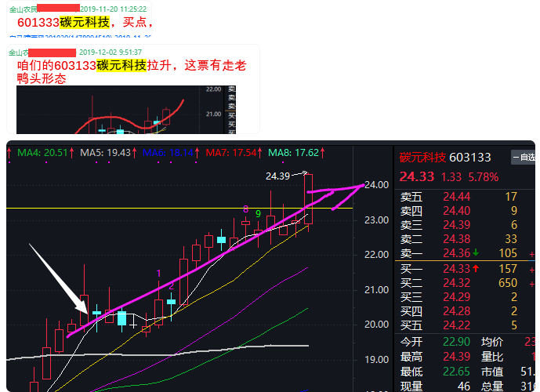Click the 卖三 row price 24.39
Image resolution: width=540 pixels, height=392 pixels.
coord(456,225)
